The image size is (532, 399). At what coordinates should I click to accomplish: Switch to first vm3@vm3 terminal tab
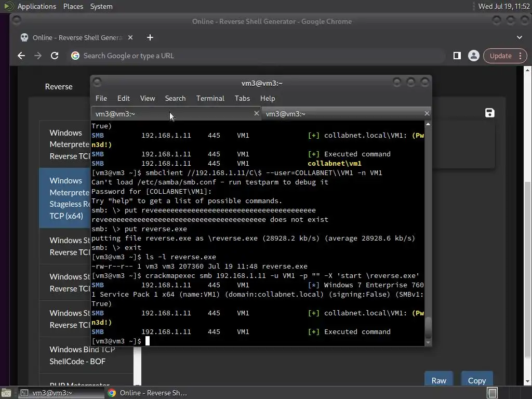[176, 114]
